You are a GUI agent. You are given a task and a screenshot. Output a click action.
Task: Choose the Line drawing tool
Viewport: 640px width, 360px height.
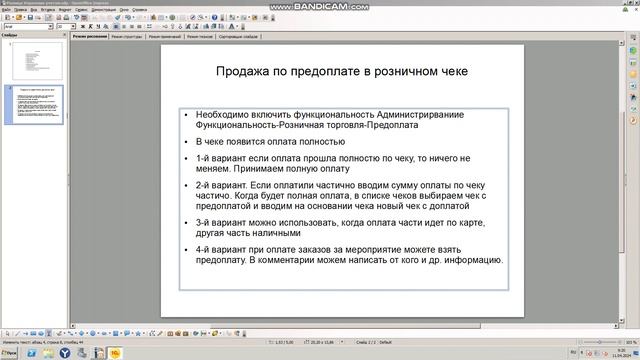[x=17, y=333]
